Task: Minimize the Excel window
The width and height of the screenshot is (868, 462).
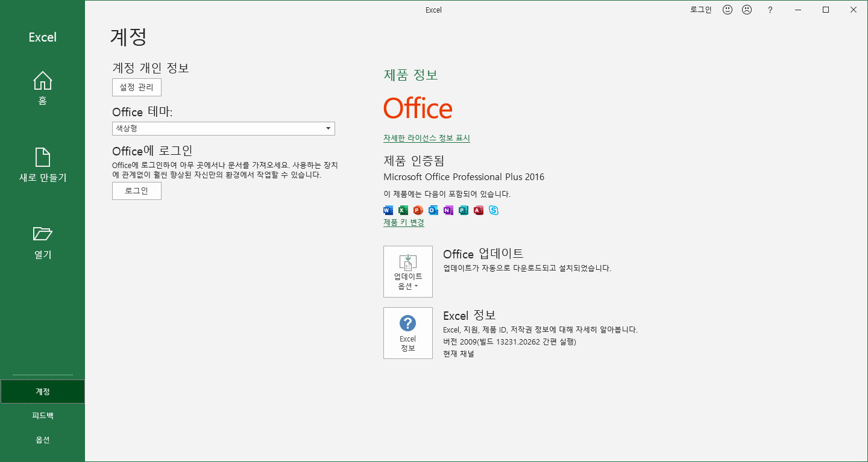Action: click(798, 10)
